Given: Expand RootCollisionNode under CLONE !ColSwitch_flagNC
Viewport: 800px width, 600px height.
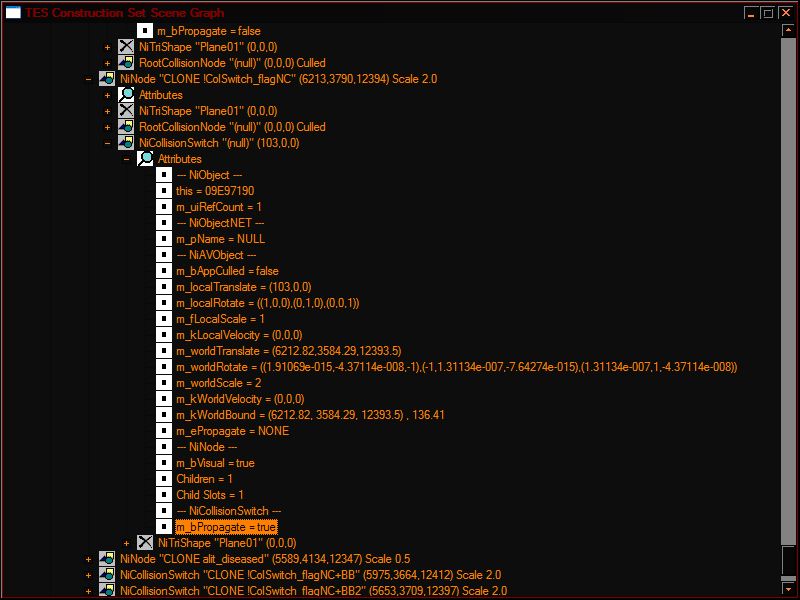Looking at the screenshot, I should [107, 127].
